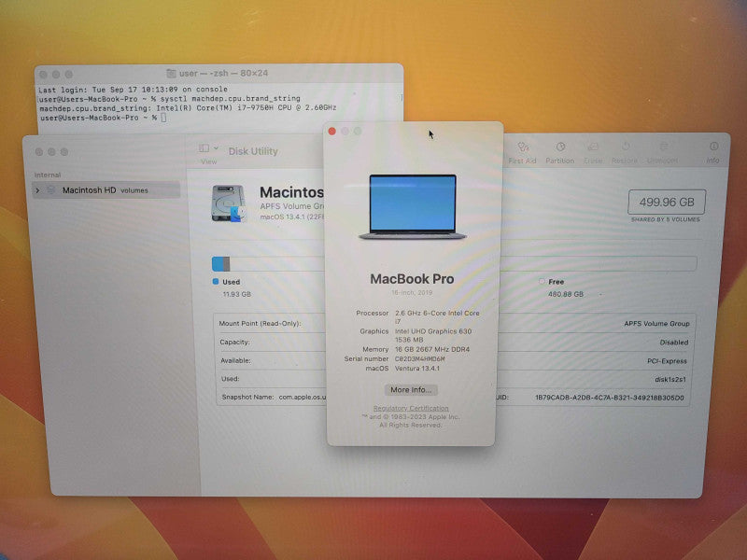This screenshot has height=560, width=747.
Task: Click the "Disk Utility" window title
Action: (253, 151)
